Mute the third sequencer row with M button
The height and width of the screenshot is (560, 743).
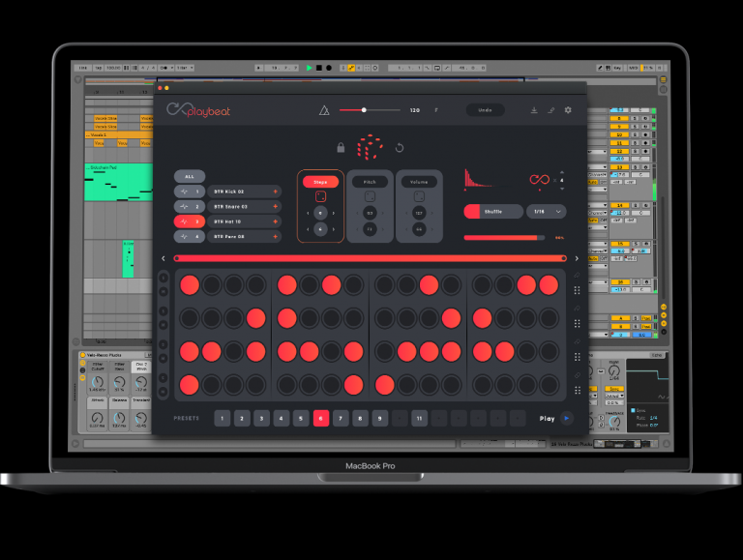point(163,358)
